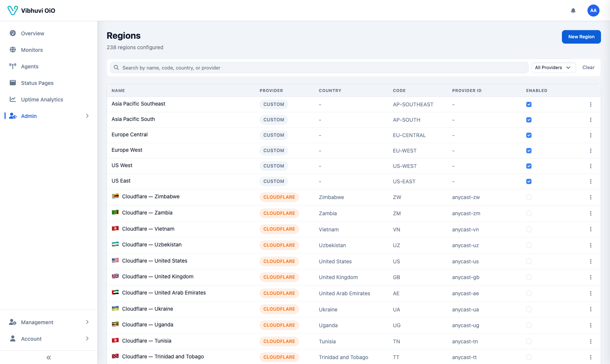Open row actions for Cloudflare — Vietnam
Screen dimensions: 610x364
pos(590,229)
